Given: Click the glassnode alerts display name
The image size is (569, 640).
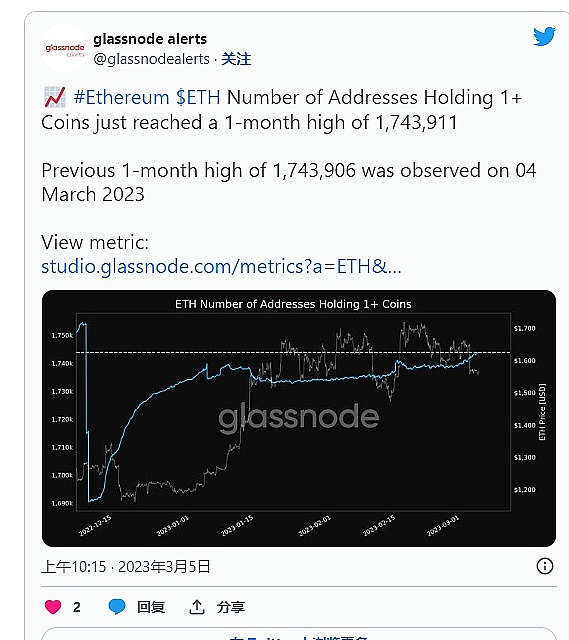Looking at the screenshot, I should point(150,39).
